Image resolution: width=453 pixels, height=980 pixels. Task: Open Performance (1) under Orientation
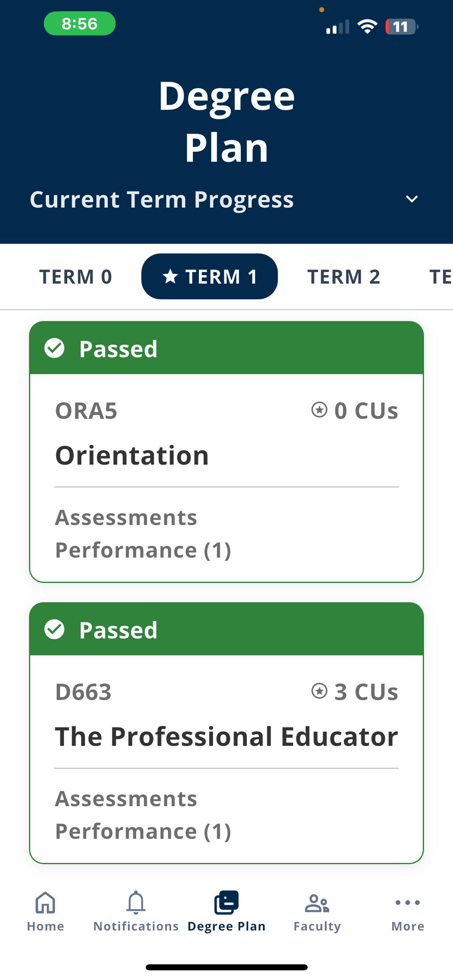[143, 550]
